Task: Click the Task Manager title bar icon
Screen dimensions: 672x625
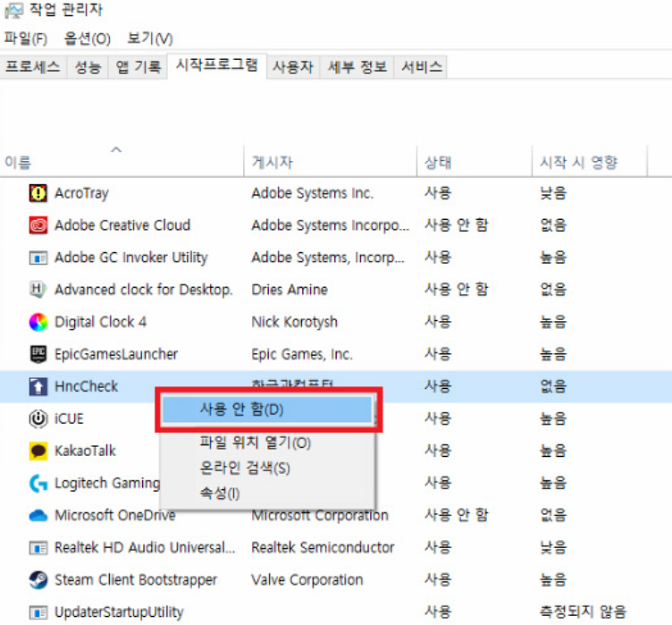Action: pos(13,11)
